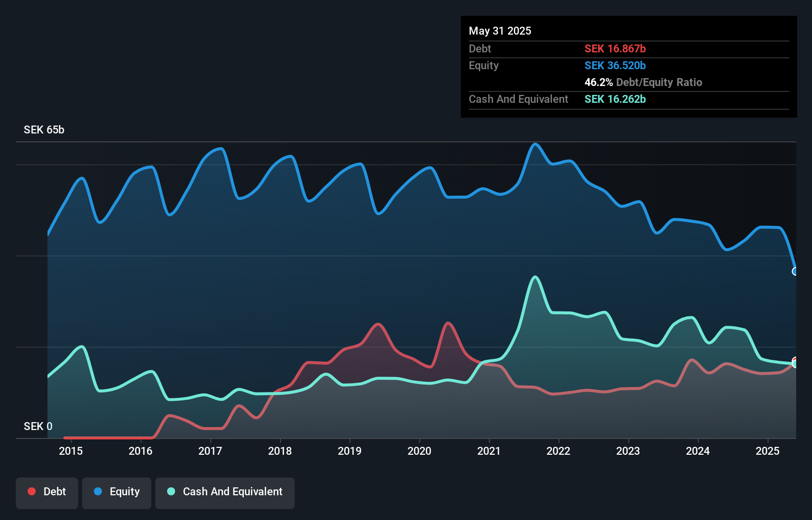
Task: Click the SEK 65b y-axis label
Action: point(44,130)
